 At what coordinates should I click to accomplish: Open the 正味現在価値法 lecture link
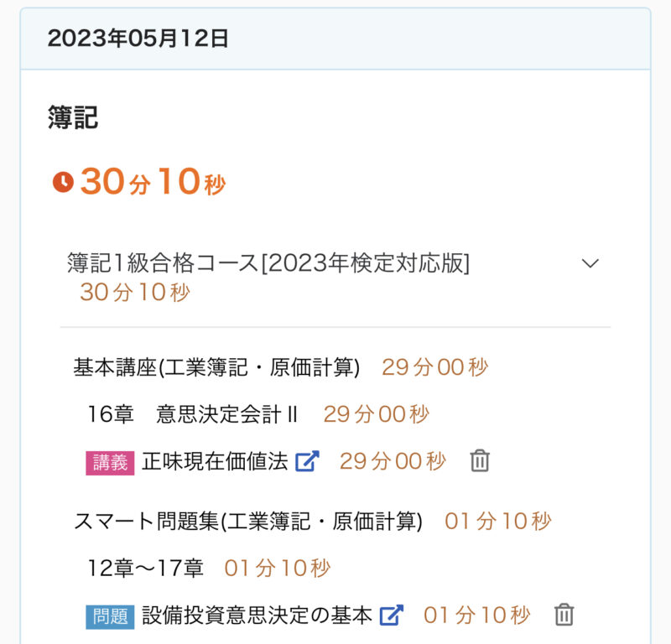coord(215,461)
